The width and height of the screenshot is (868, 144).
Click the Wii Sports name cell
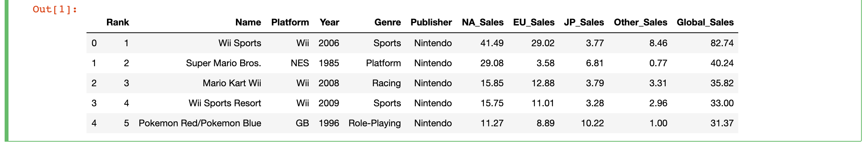coord(240,43)
